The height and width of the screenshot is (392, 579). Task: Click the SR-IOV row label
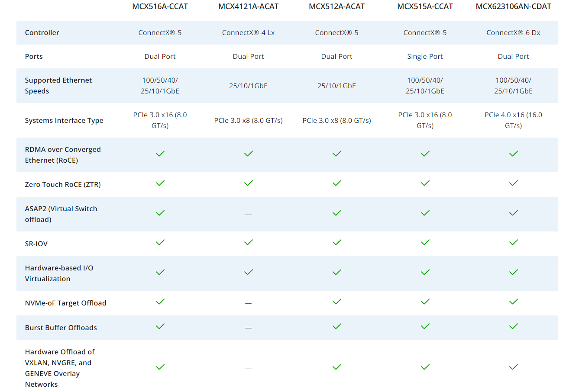click(36, 244)
